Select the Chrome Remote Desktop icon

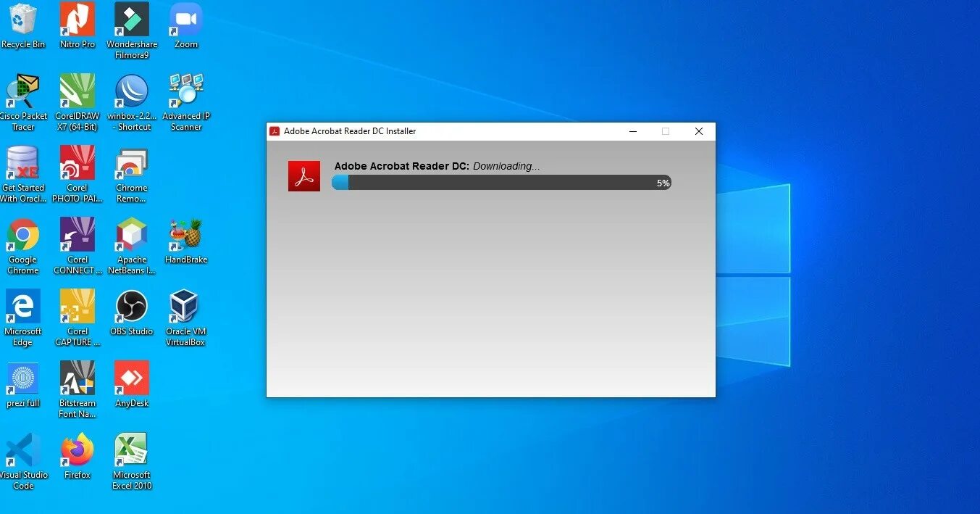132,163
